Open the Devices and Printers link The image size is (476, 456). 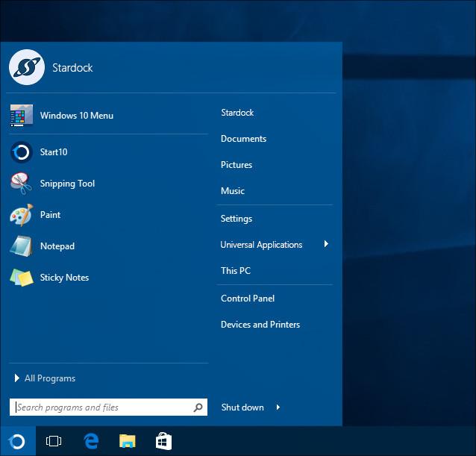[260, 325]
